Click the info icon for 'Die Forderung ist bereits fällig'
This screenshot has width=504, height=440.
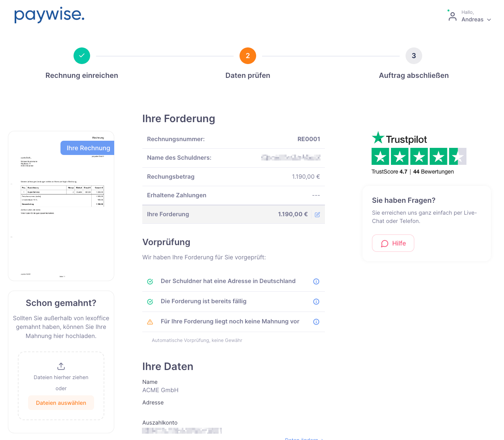pyautogui.click(x=316, y=301)
